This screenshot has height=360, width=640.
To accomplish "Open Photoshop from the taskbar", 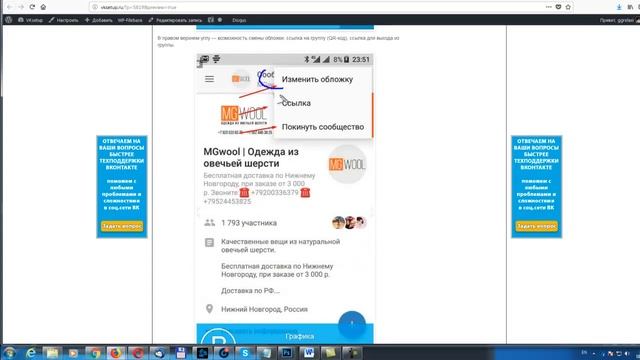I will pyautogui.click(x=287, y=353).
